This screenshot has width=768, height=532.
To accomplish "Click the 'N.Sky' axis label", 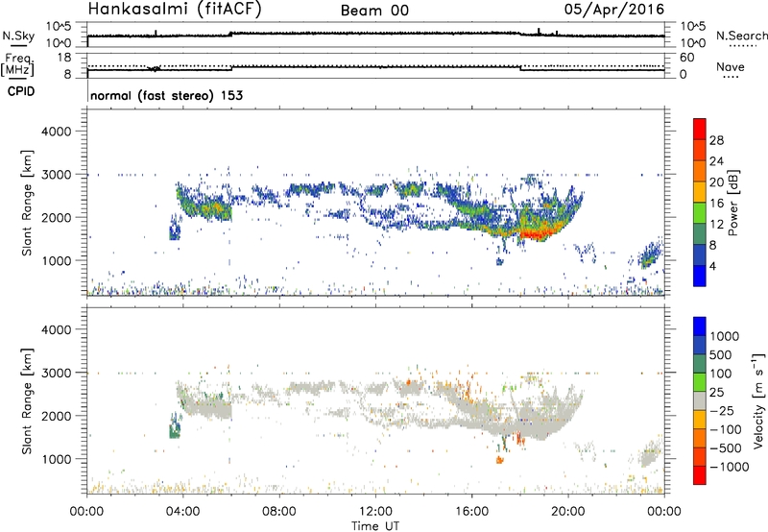I will click(x=18, y=36).
